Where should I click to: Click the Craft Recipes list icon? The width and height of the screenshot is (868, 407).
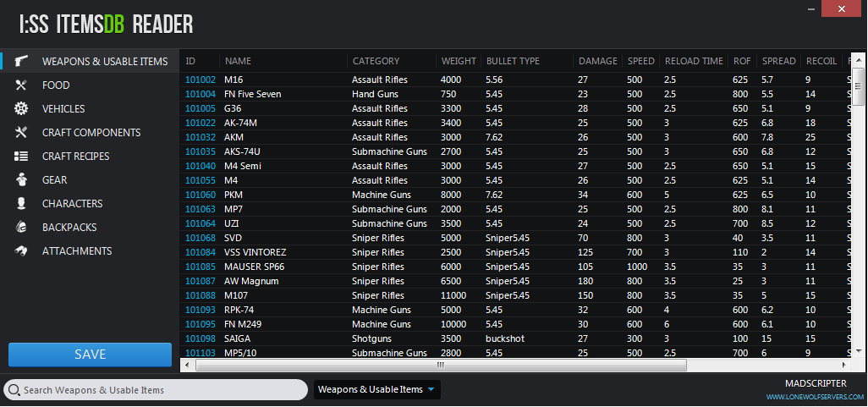(x=21, y=157)
